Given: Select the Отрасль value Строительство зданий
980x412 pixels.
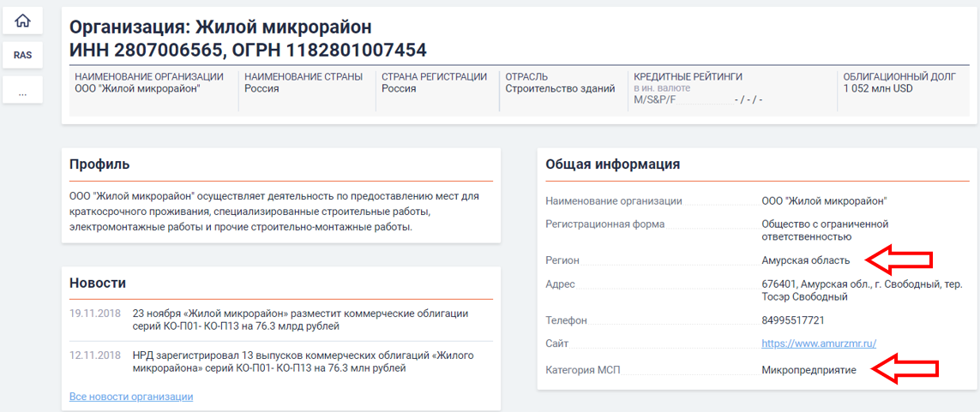Looking at the screenshot, I should click(560, 88).
